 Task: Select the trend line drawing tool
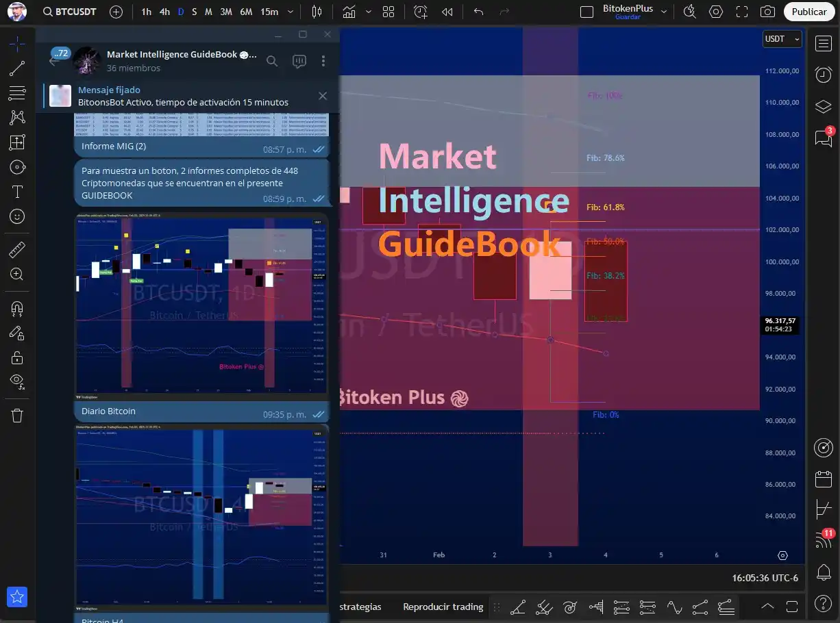(17, 68)
